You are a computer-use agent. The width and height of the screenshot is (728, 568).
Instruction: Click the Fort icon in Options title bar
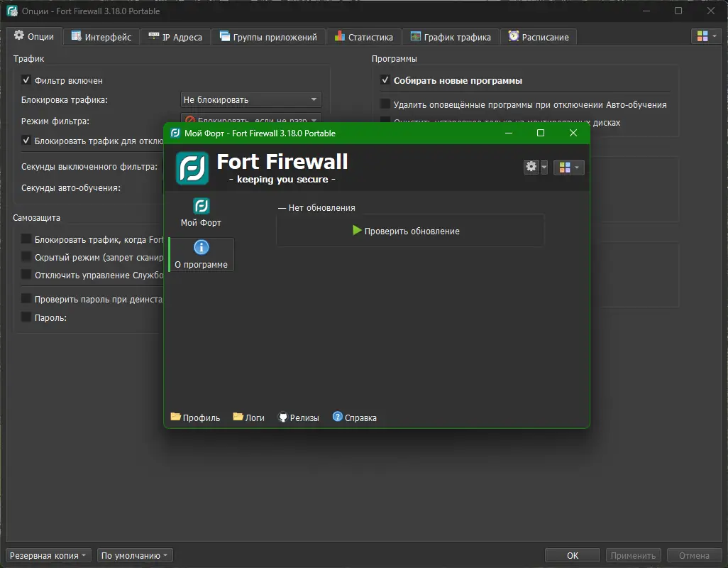coord(12,11)
